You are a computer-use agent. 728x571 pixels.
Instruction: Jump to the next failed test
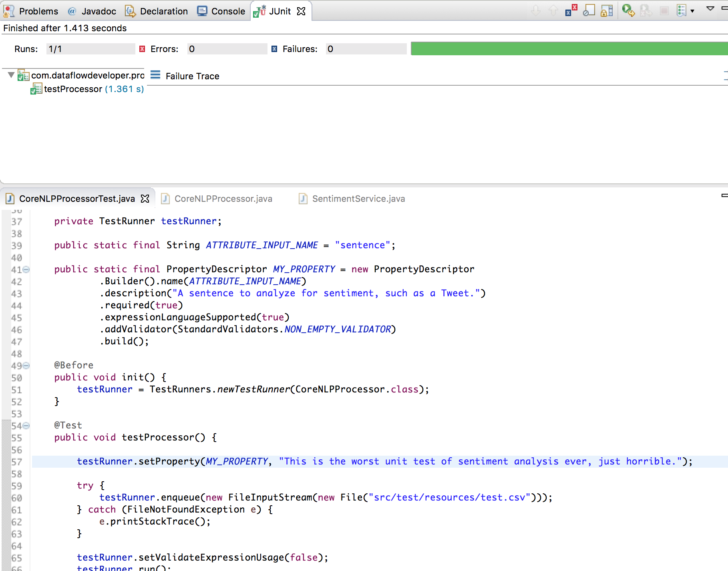(x=536, y=11)
